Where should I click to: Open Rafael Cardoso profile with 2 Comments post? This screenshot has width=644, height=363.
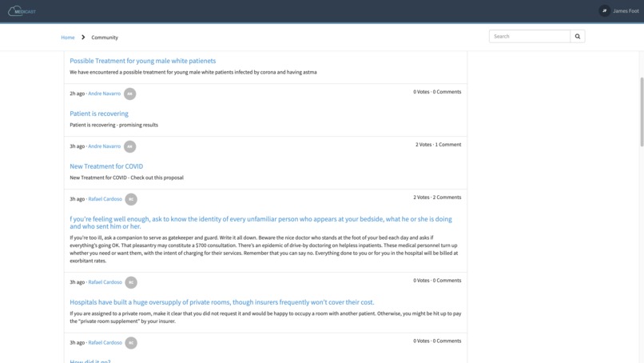click(x=105, y=199)
